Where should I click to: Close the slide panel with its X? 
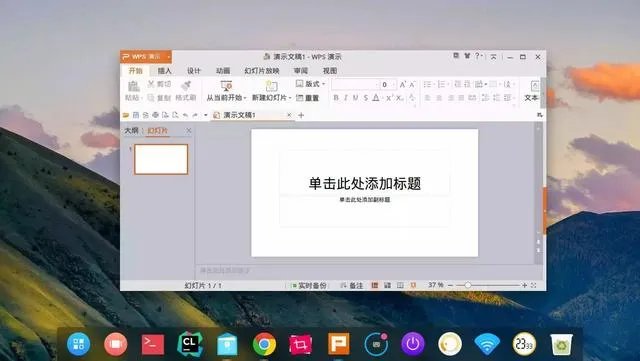tap(189, 131)
